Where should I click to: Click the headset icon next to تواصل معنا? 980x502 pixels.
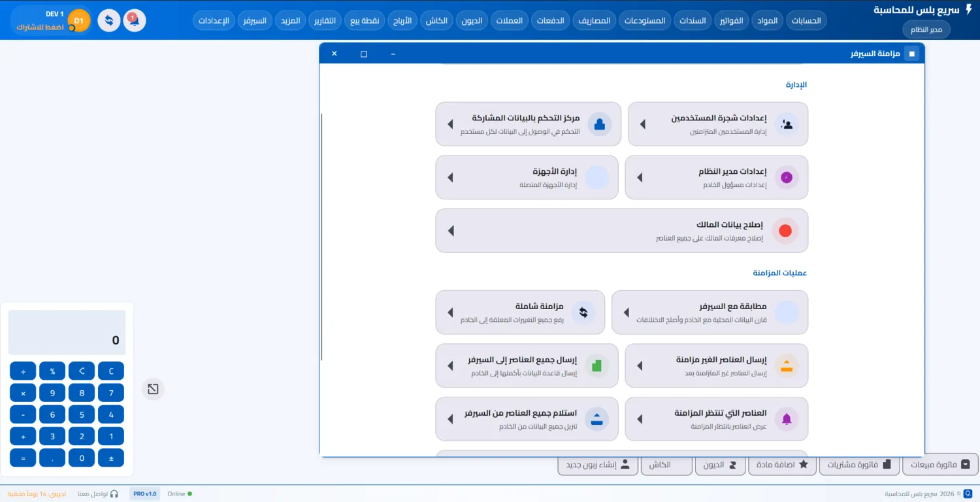click(x=114, y=494)
